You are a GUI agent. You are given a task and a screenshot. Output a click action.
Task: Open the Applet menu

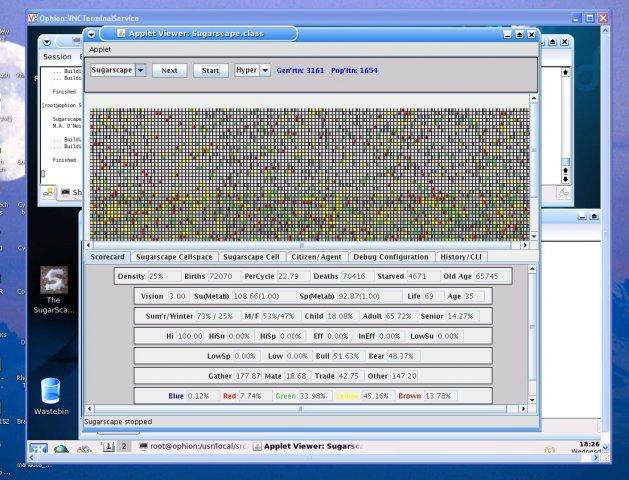tap(100, 49)
